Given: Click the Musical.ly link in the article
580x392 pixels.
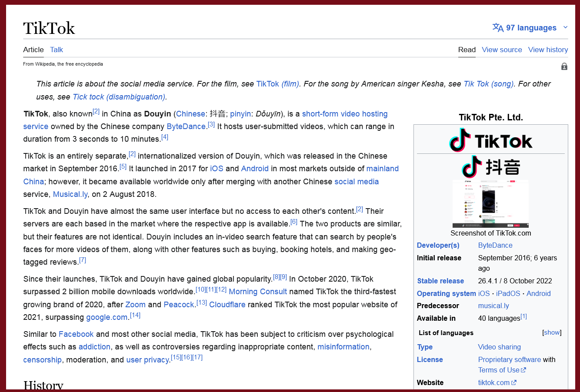Looking at the screenshot, I should tap(70, 194).
